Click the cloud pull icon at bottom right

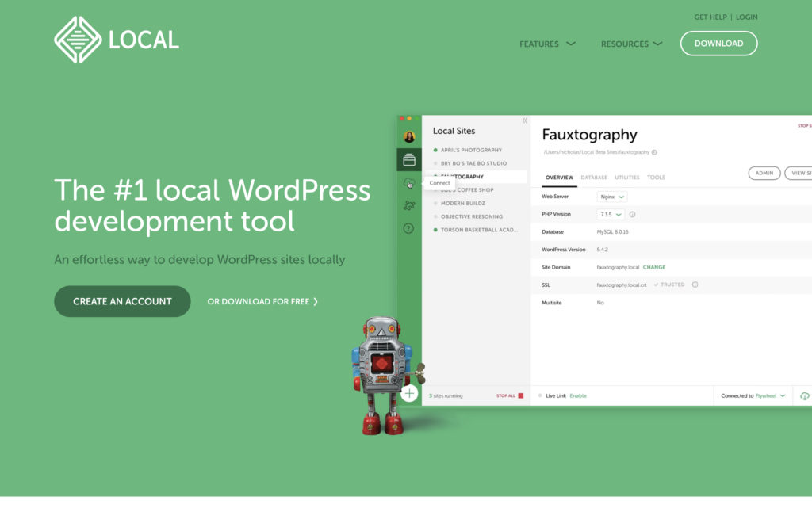(804, 396)
